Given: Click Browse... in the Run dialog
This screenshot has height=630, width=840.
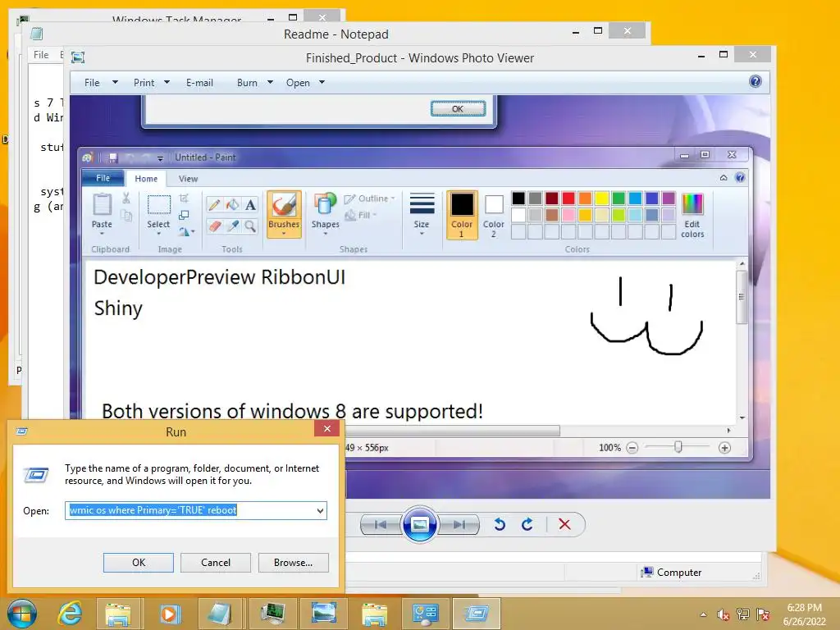Looking at the screenshot, I should [x=293, y=563].
